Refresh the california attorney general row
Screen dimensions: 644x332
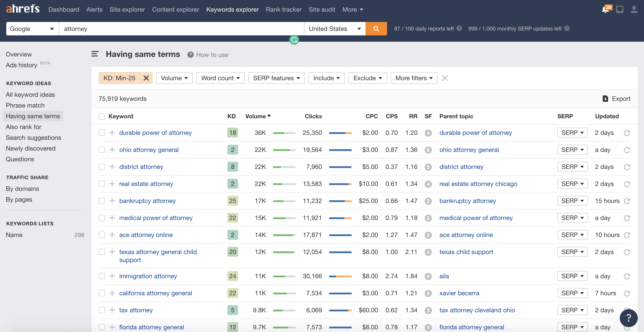click(627, 293)
